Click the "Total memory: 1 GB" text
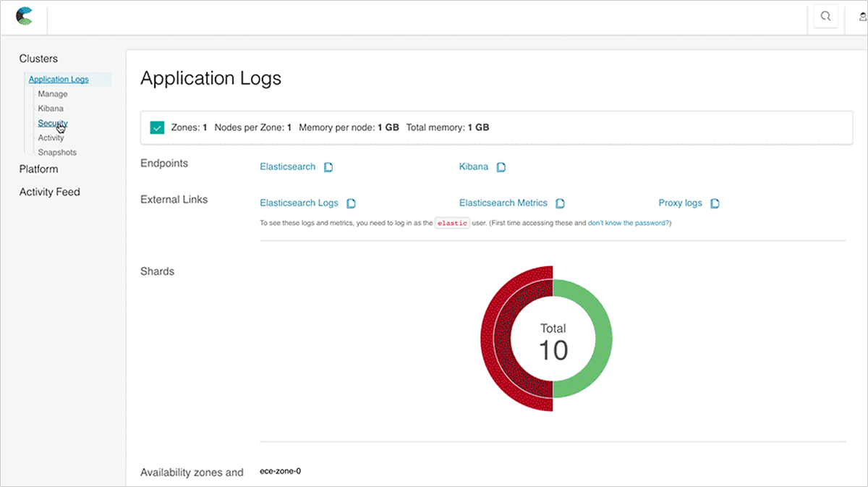The height and width of the screenshot is (487, 868). pyautogui.click(x=448, y=127)
